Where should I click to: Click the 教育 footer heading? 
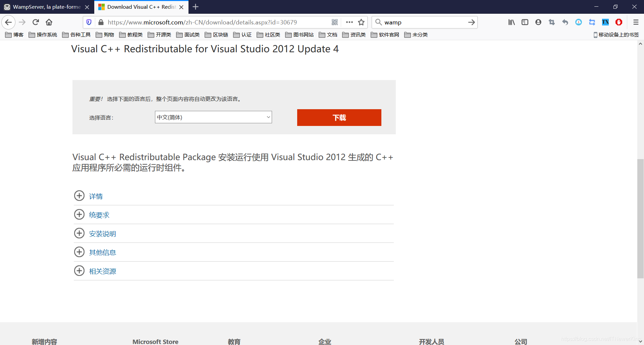click(x=234, y=342)
